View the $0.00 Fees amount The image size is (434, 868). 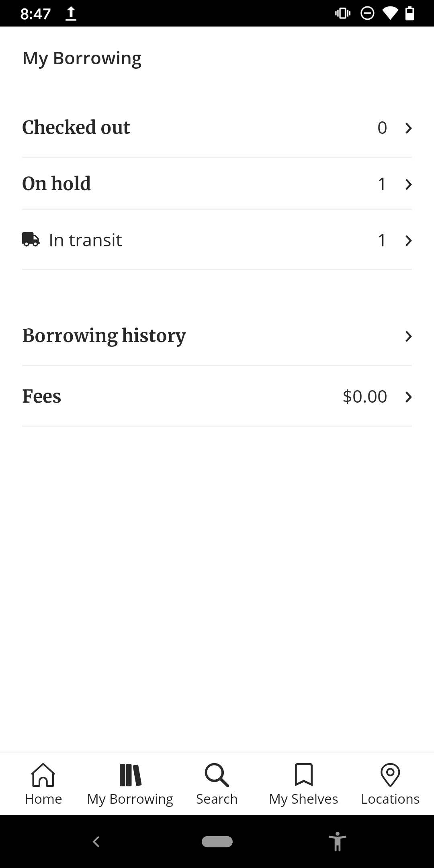click(x=365, y=397)
